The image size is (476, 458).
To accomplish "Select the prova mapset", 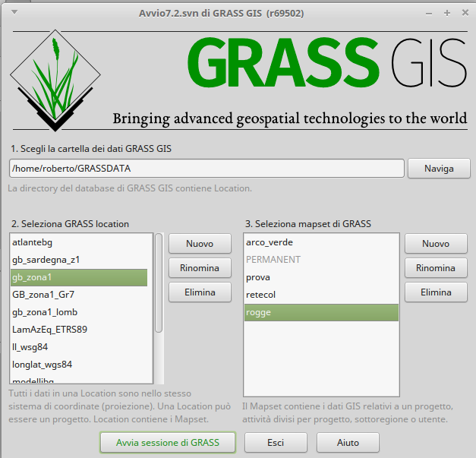I will point(321,277).
